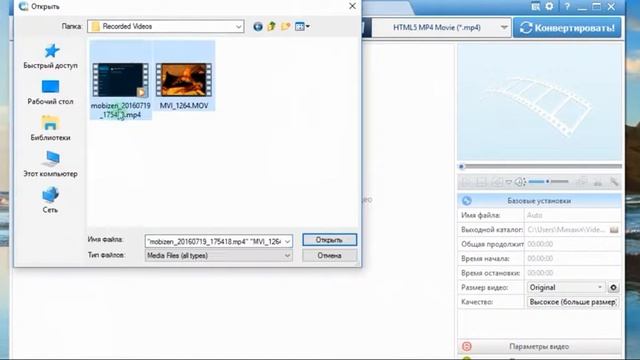Click the Время остановки 00:00:00 value

[x=540, y=273]
